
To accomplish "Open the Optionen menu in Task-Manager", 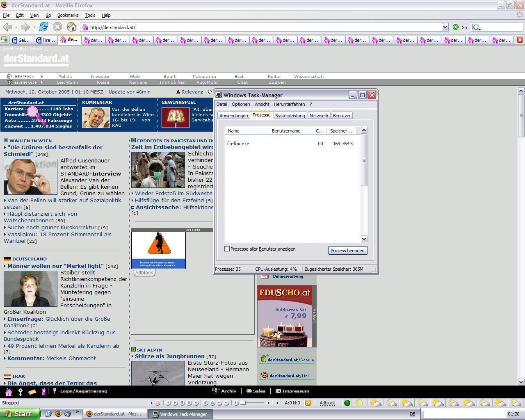I will point(241,104).
